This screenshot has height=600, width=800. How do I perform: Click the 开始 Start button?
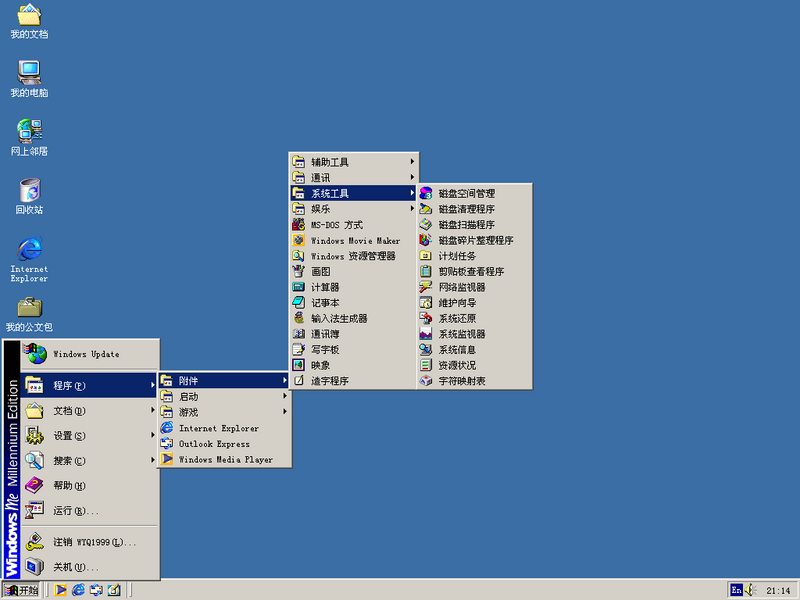tap(21, 590)
